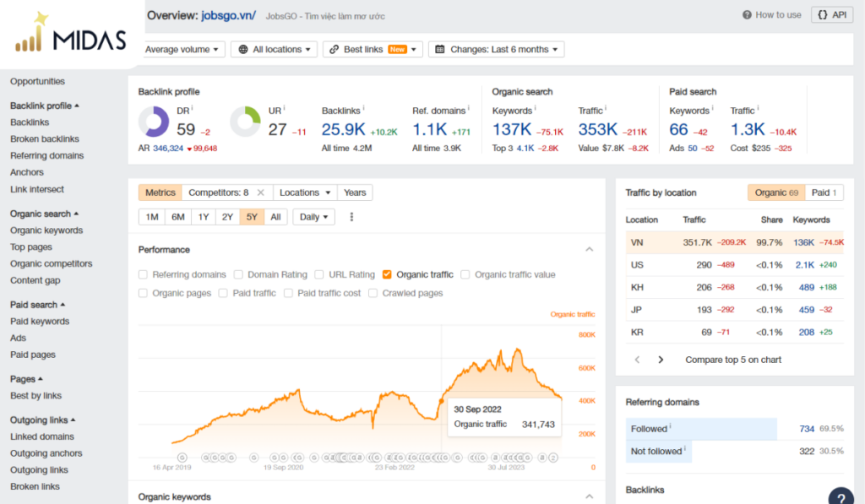Select the All time range
Screen dimensions: 865x504
coord(275,217)
